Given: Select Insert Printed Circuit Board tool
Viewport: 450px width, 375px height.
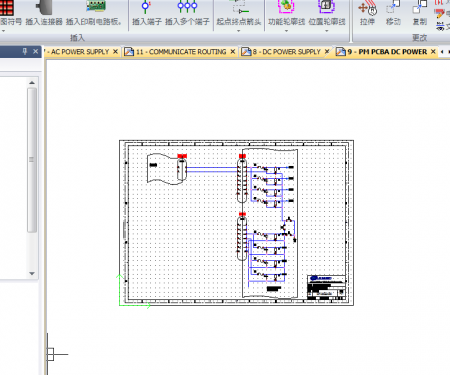Looking at the screenshot, I should point(96,6).
